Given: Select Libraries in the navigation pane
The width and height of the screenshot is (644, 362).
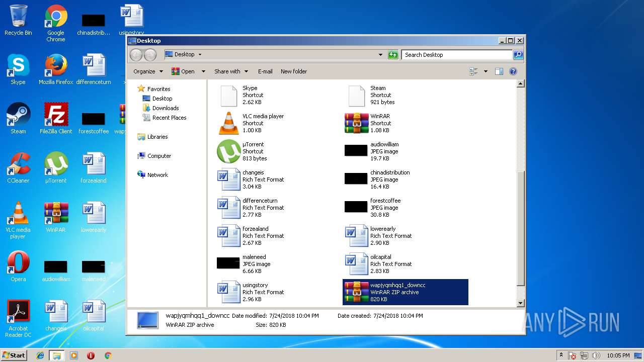Looking at the screenshot, I should coord(152,137).
